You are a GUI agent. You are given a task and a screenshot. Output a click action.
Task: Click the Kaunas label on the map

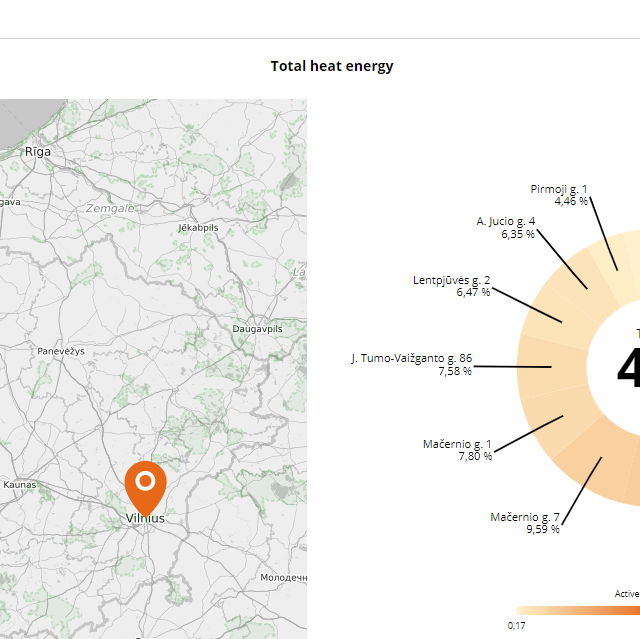coord(19,484)
